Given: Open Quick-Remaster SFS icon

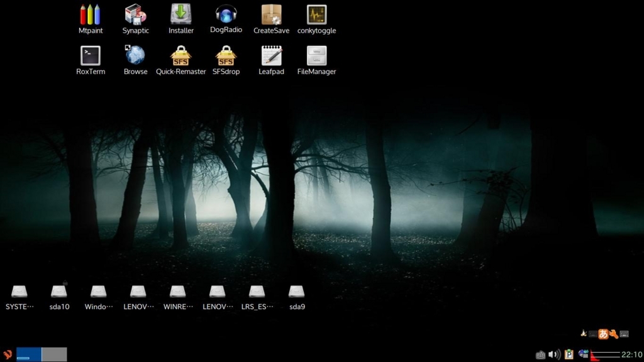Looking at the screenshot, I should pyautogui.click(x=180, y=55).
